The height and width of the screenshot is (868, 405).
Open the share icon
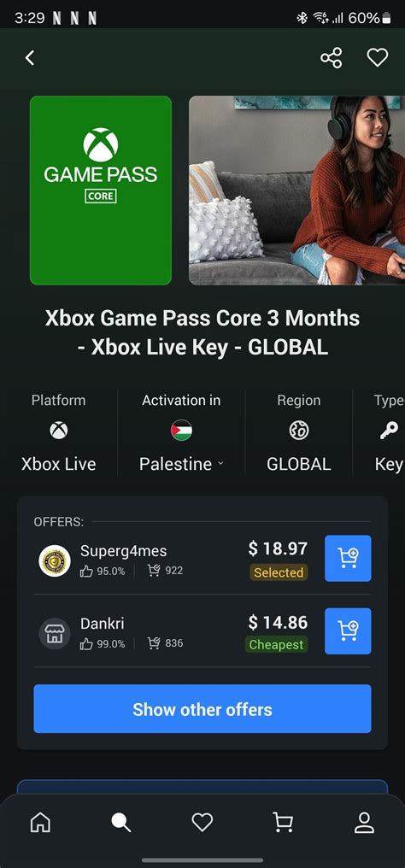[x=331, y=57]
